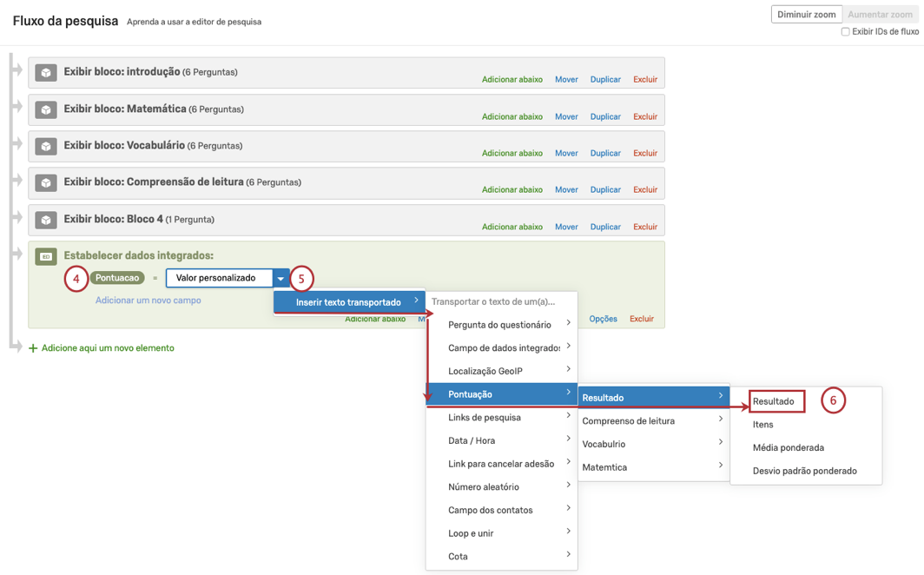The image size is (924, 575).
Task: Expand the Vocabulrio scoring submenu
Action: [x=653, y=444]
